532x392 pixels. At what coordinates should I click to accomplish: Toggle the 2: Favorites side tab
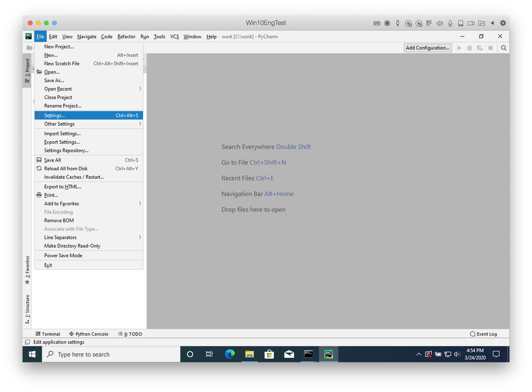pos(27,270)
